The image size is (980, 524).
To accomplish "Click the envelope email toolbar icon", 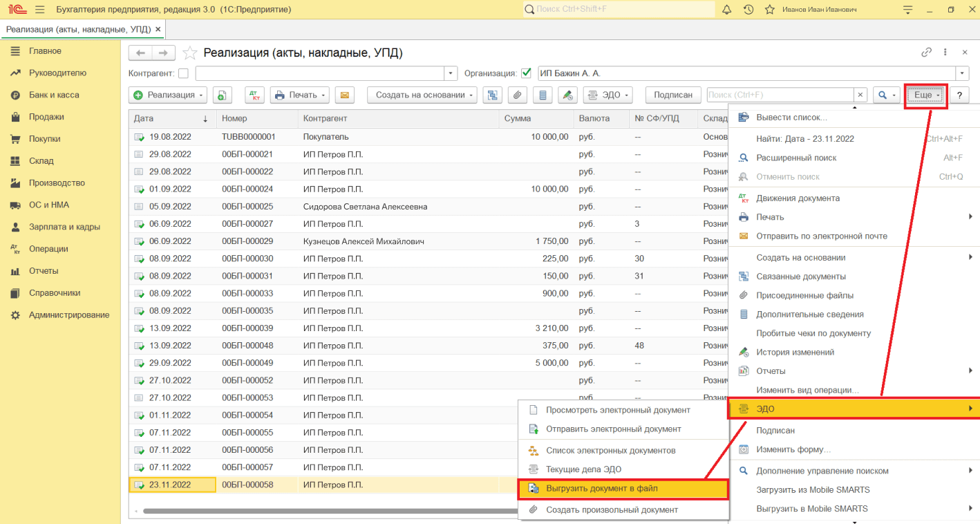I will (345, 95).
